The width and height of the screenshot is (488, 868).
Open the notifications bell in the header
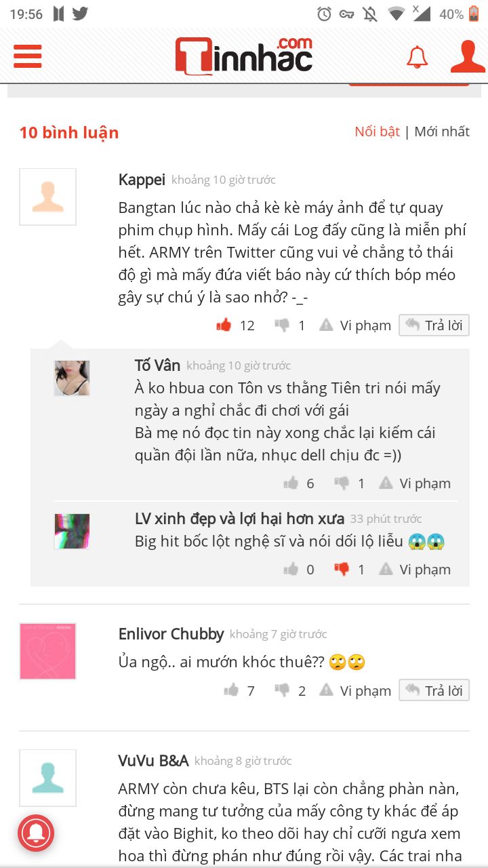tap(418, 58)
